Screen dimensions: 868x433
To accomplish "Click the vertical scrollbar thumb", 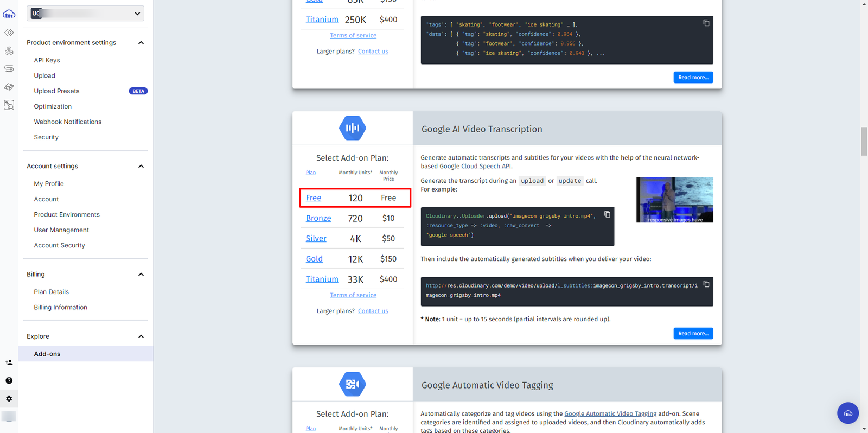I will [x=864, y=141].
